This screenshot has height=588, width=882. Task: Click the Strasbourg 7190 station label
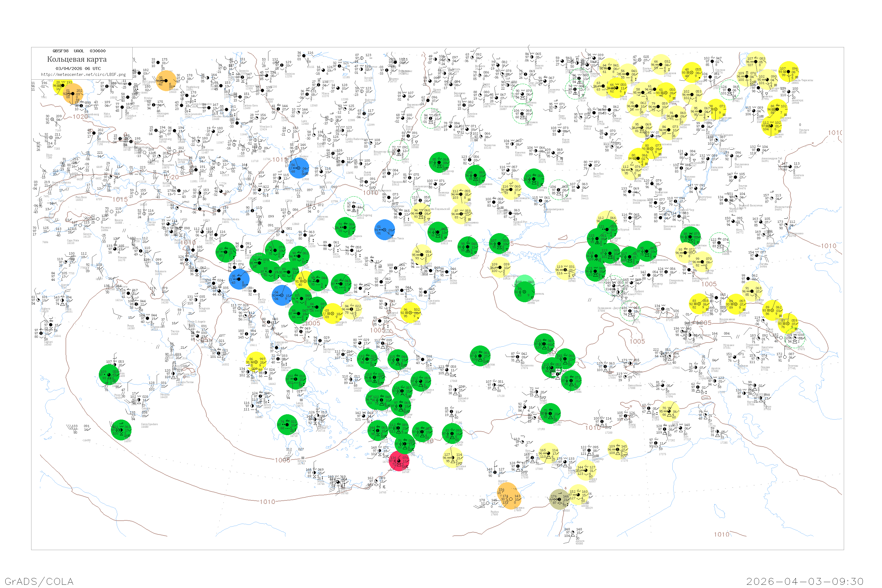coord(103,143)
